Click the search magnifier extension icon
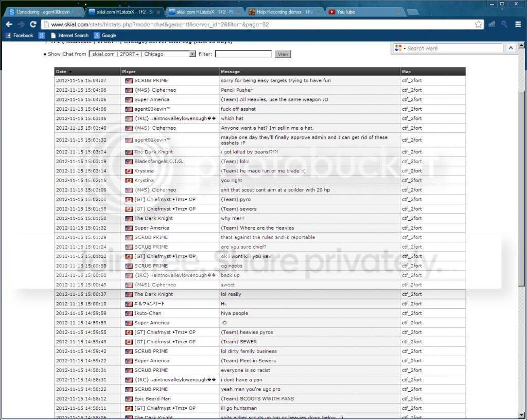Screen dimensions: 527x420 (x=504, y=24)
